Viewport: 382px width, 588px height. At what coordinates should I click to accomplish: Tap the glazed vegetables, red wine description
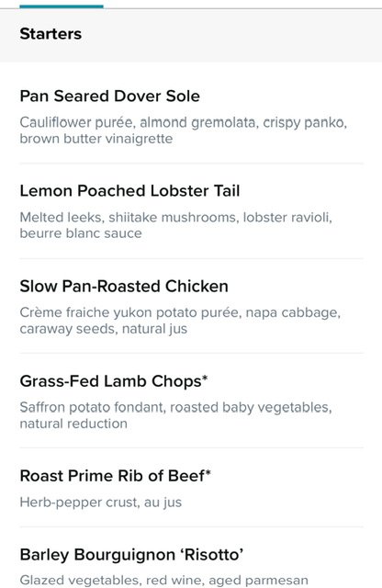tap(164, 580)
